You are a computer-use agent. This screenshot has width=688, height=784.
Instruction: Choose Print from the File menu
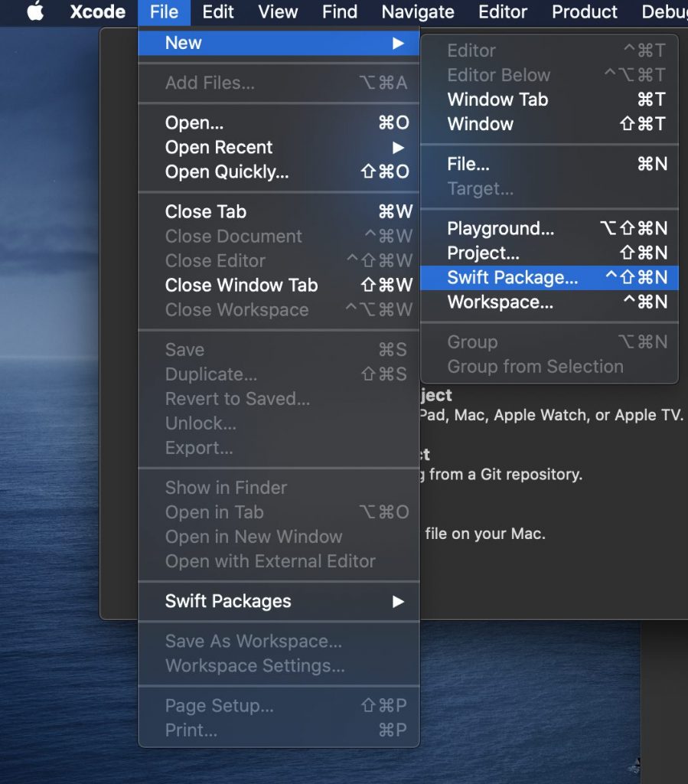pos(191,730)
